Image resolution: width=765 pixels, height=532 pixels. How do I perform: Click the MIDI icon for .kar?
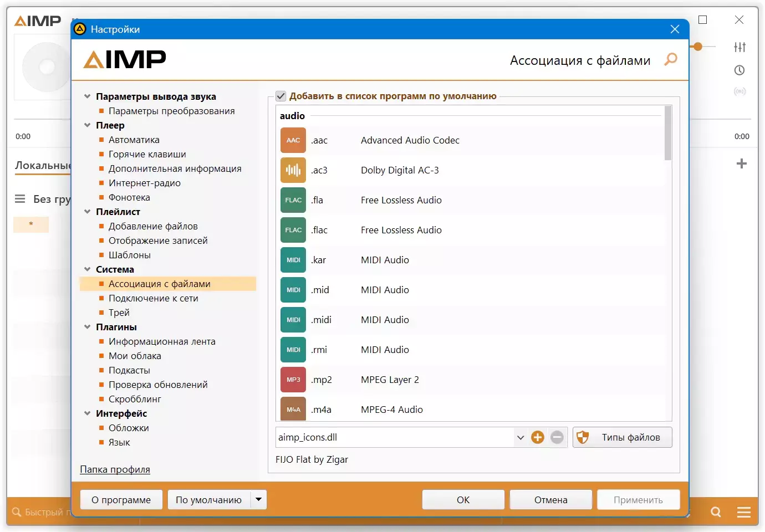pyautogui.click(x=293, y=260)
